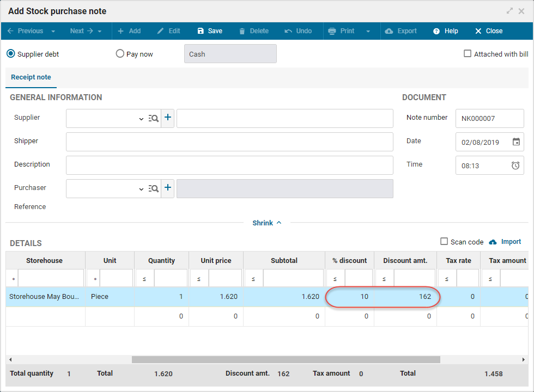Click the Description input field

pyautogui.click(x=229, y=165)
